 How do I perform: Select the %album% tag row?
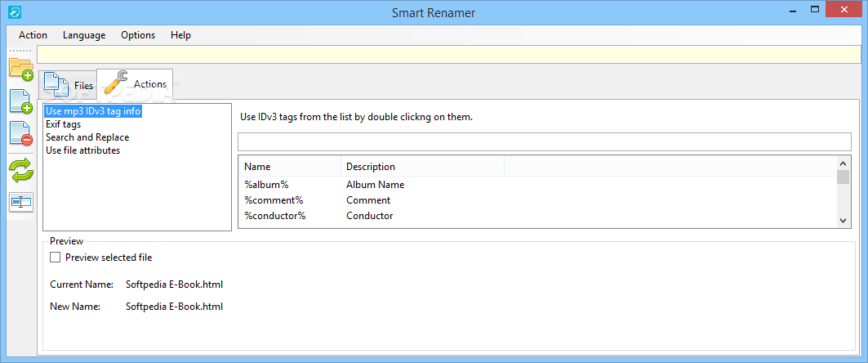(x=537, y=185)
